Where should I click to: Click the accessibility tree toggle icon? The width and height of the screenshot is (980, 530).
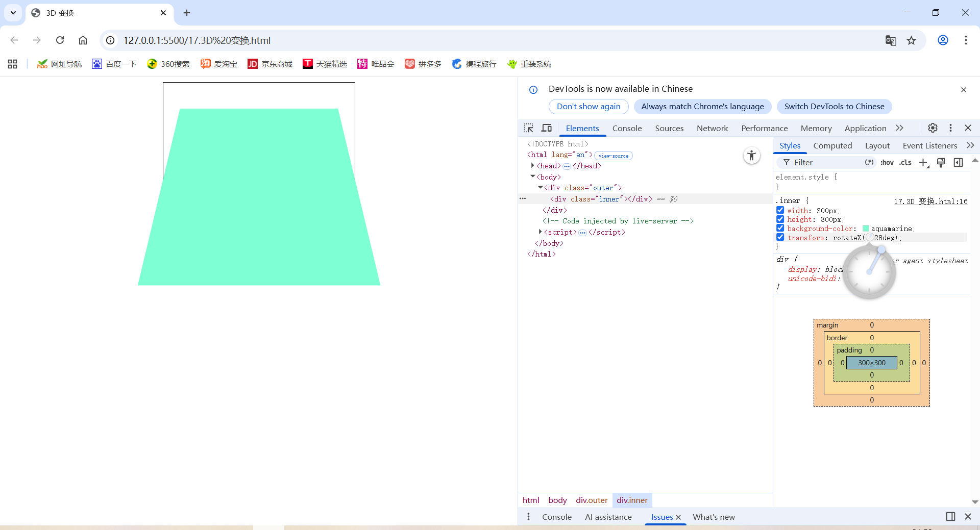[751, 156]
